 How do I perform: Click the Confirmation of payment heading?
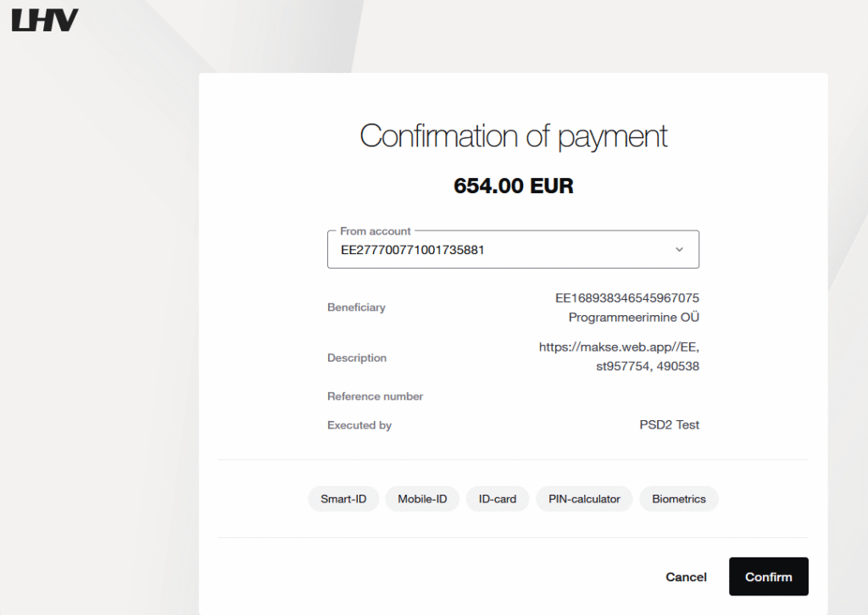[x=514, y=136]
